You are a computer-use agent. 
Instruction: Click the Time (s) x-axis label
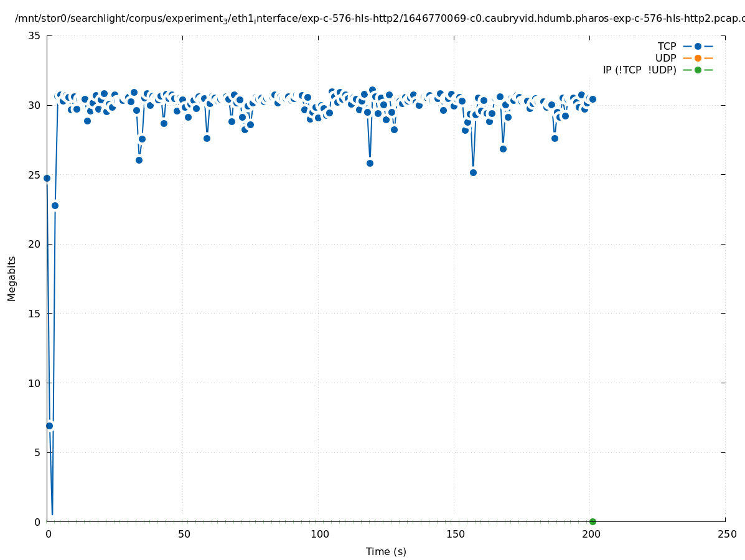click(x=386, y=551)
